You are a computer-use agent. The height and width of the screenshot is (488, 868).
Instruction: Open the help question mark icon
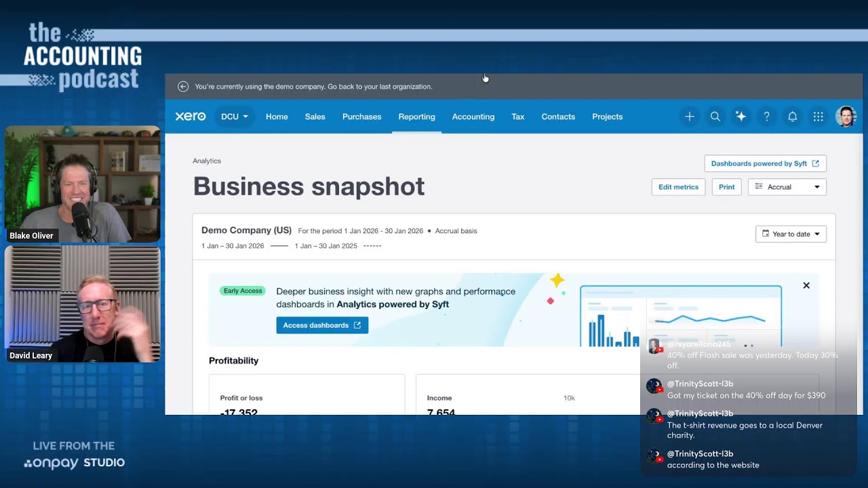pos(767,117)
